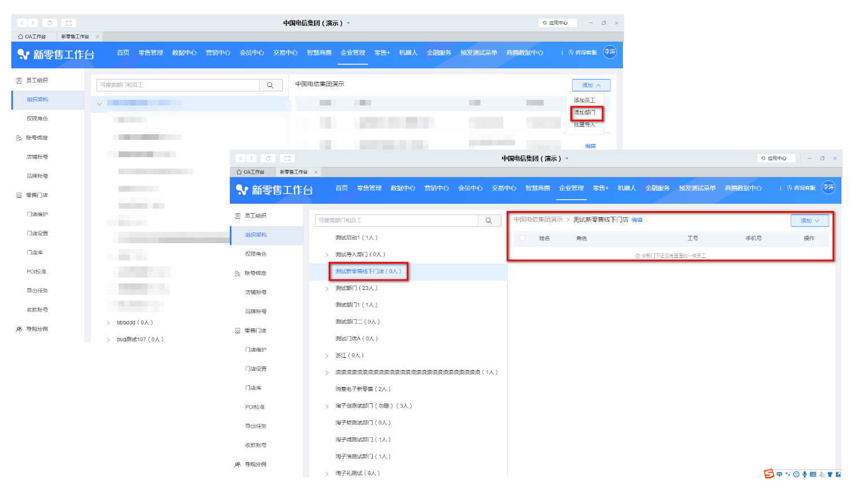Expand the 浙江（9人） department node

[327, 356]
